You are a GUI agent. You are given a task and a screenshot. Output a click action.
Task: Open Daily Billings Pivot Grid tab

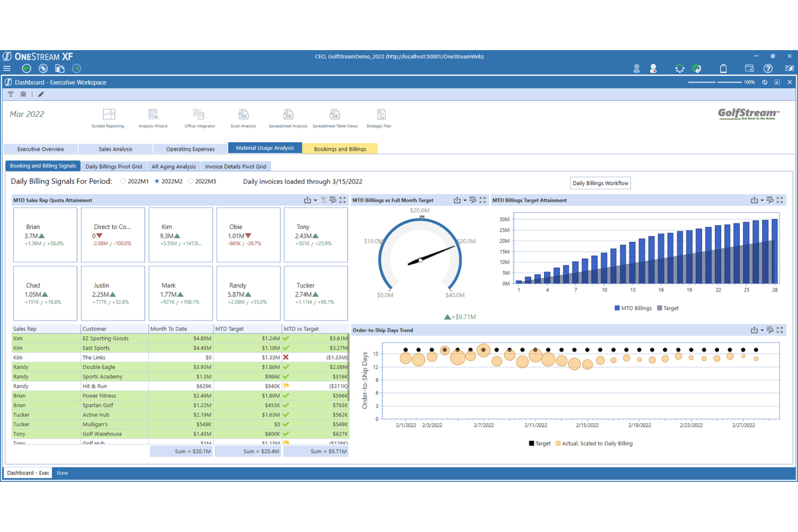pyautogui.click(x=114, y=167)
